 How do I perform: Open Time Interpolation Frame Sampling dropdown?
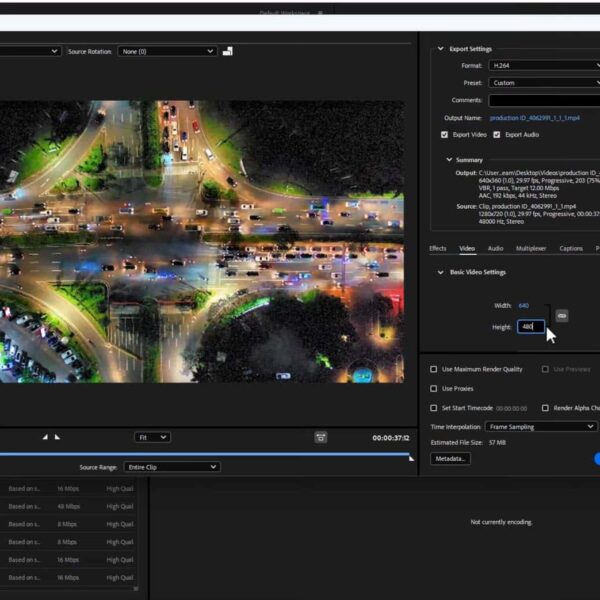(x=541, y=427)
